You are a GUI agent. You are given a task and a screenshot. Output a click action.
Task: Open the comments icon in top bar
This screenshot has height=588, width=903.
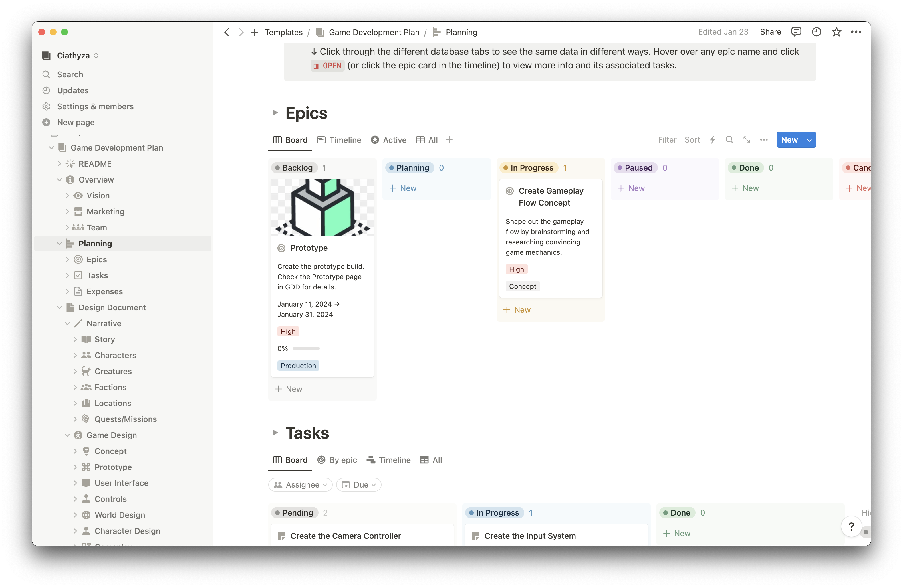796,32
